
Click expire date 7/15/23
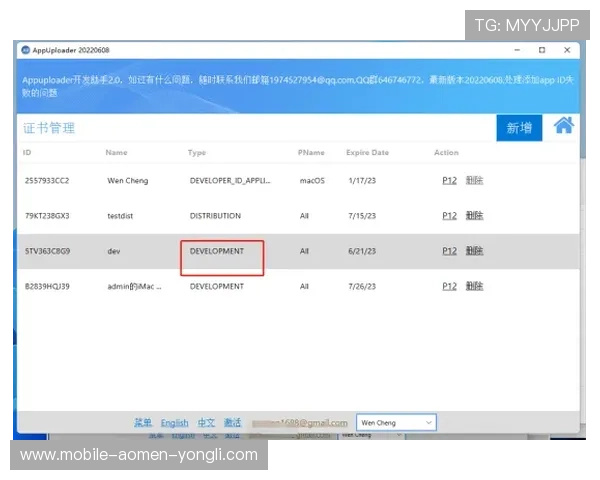tap(362, 216)
